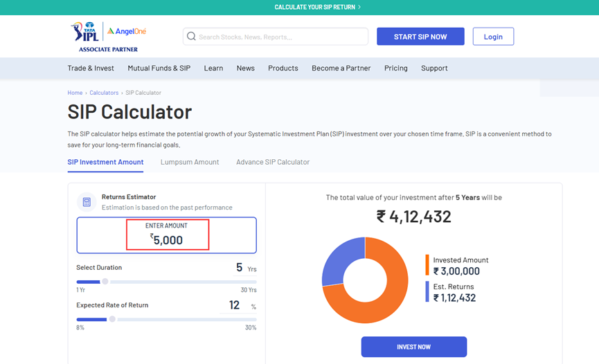Open the Calculate Your SIP Return banner

pos(317,7)
